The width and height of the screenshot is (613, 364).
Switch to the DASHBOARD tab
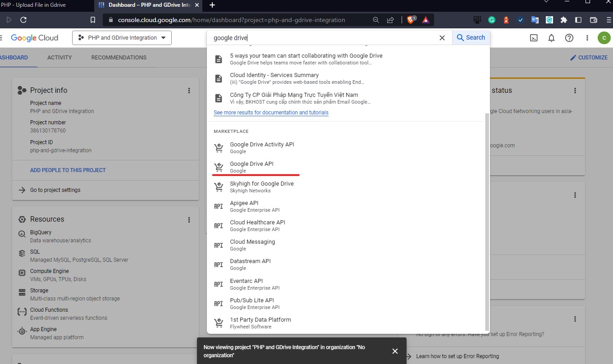click(x=14, y=58)
